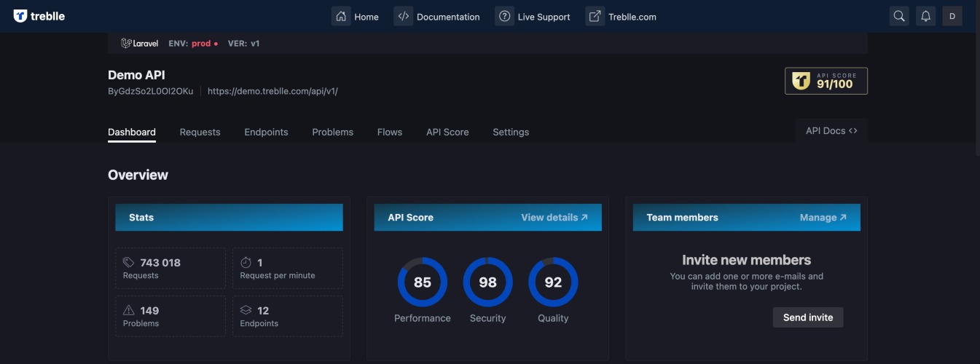
Task: Follow View details link in API Score card
Action: (x=554, y=217)
